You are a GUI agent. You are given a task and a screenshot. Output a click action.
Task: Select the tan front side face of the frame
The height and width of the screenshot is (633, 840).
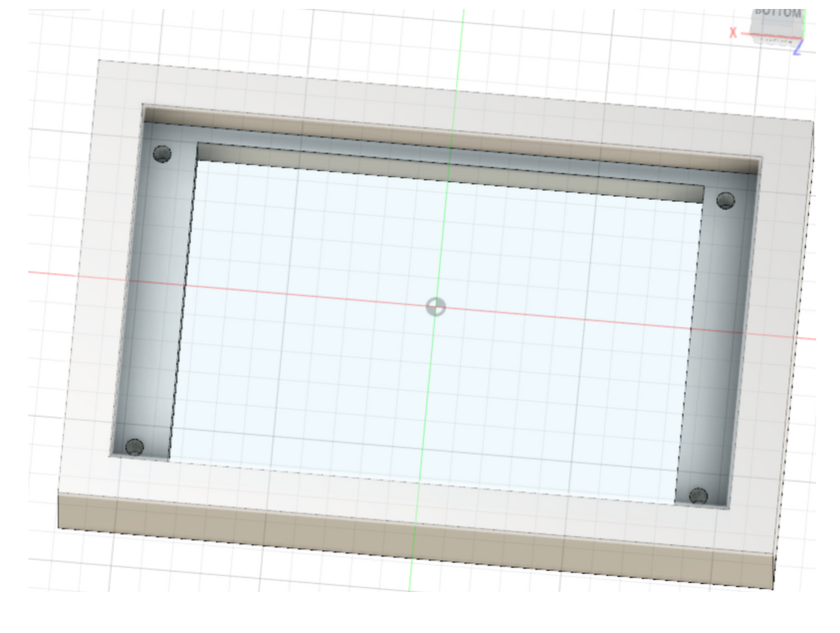point(416,541)
